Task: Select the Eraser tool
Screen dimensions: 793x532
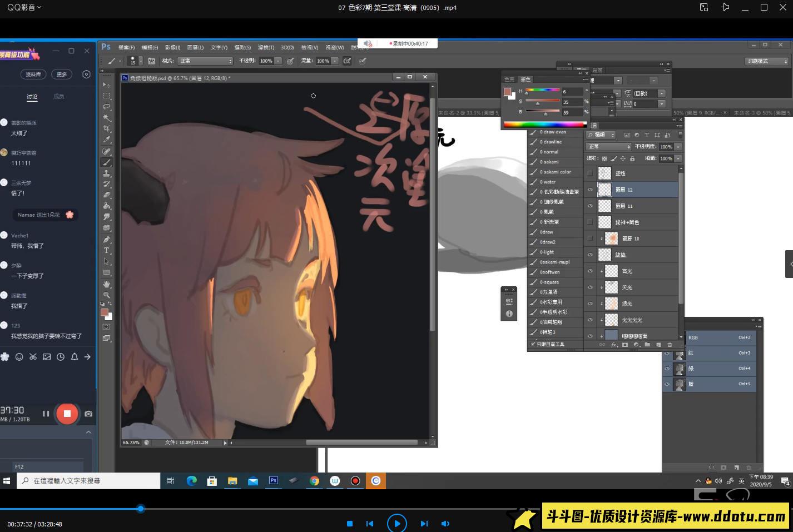Action: [x=106, y=195]
